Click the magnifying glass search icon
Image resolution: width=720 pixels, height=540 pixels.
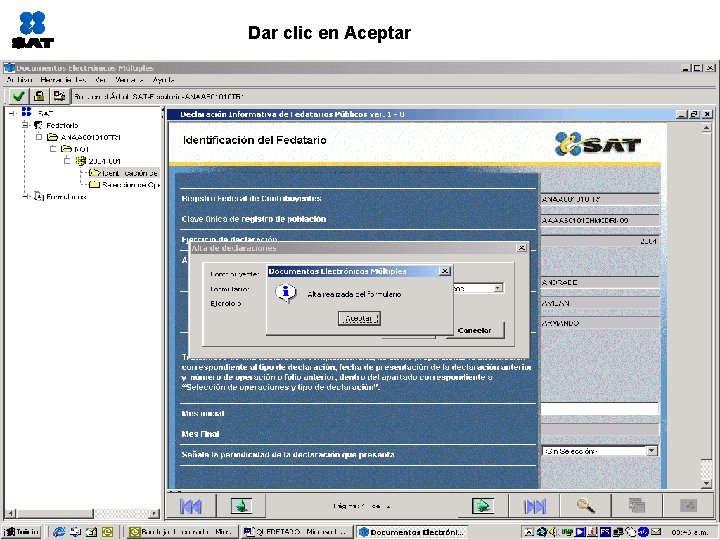click(586, 506)
